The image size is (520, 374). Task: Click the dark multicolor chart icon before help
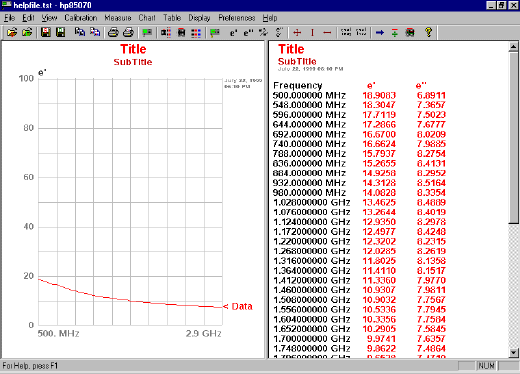click(x=410, y=32)
